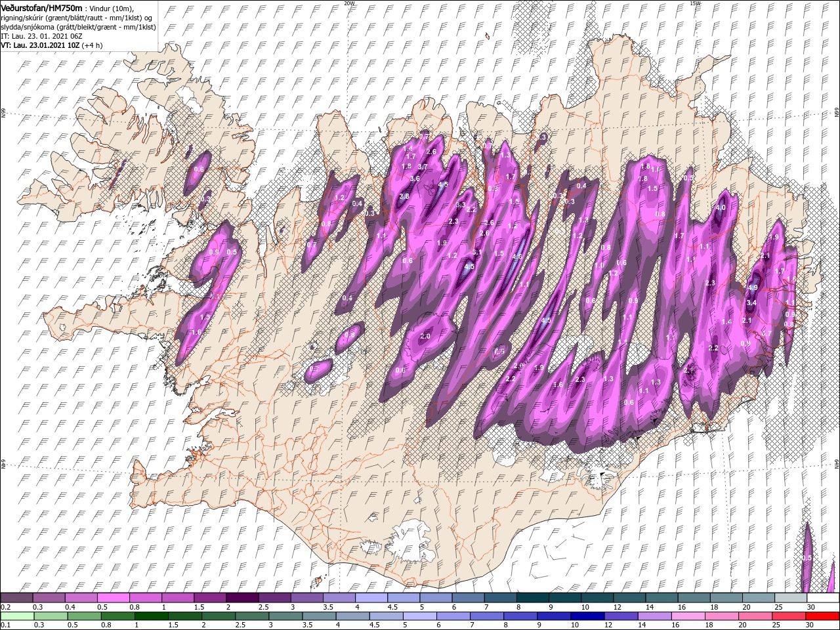Select the 'VT: Lau. 23.01.2021 10Z' valid time
The height and width of the screenshot is (630, 840).
point(40,45)
